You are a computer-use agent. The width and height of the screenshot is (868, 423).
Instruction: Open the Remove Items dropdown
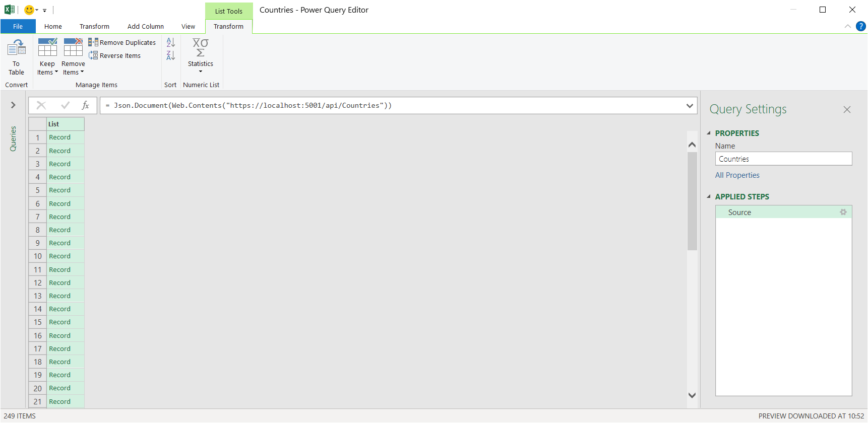coord(73,68)
